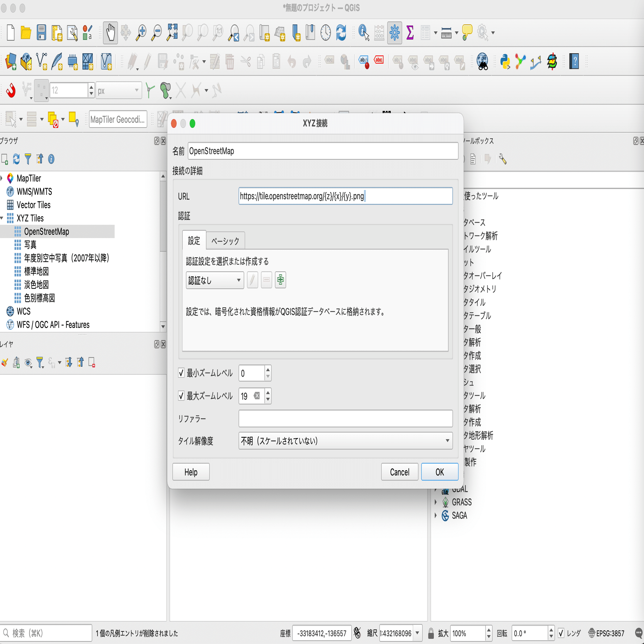Refresh the Browser panel
Viewport: 644px width, 644px height.
click(16, 159)
